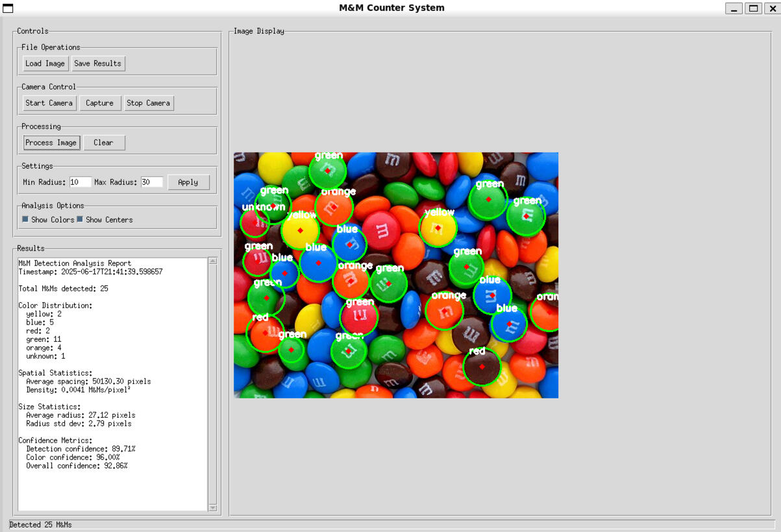
Task: Clear the processed results
Action: coord(103,143)
